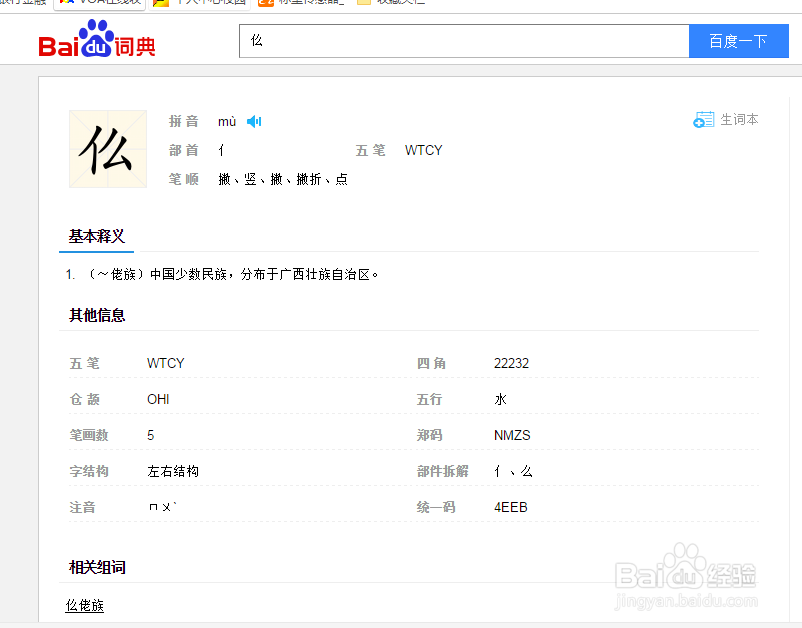
Task: Open the 仫佬族 related word link
Action: (84, 605)
